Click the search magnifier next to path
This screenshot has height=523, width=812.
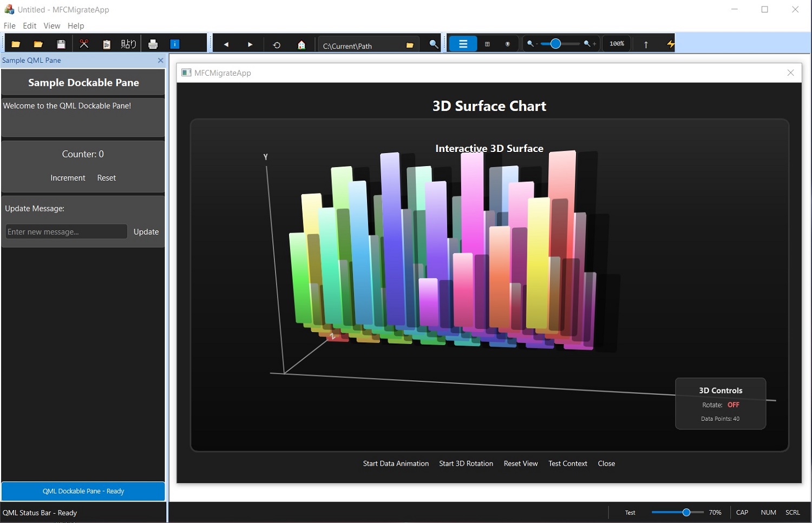point(434,44)
